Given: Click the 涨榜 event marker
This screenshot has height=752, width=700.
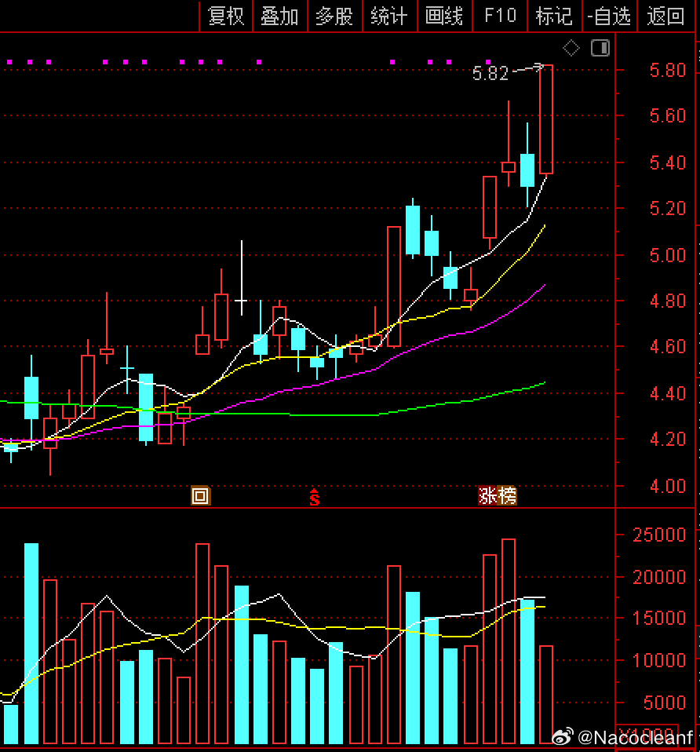Looking at the screenshot, I should point(498,495).
